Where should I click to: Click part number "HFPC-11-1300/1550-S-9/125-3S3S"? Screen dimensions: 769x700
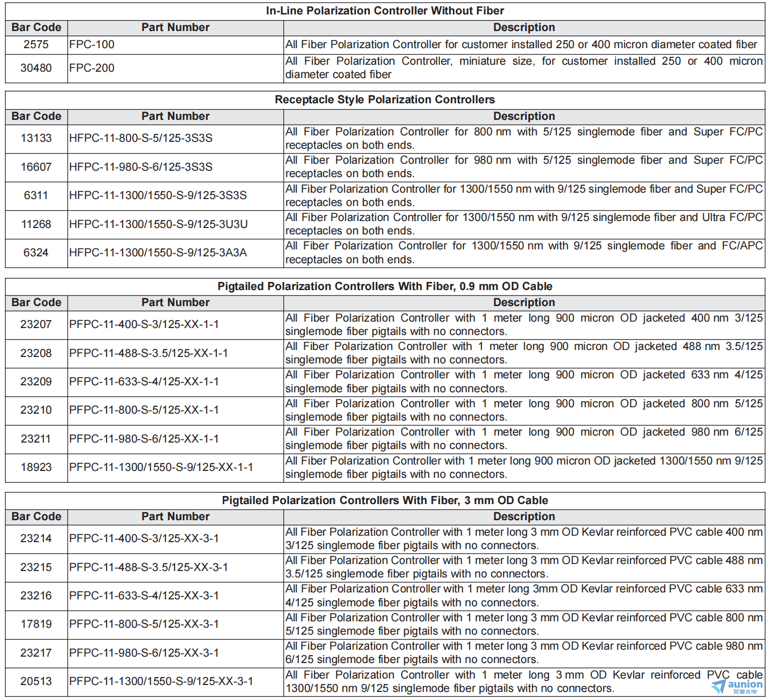coord(158,195)
